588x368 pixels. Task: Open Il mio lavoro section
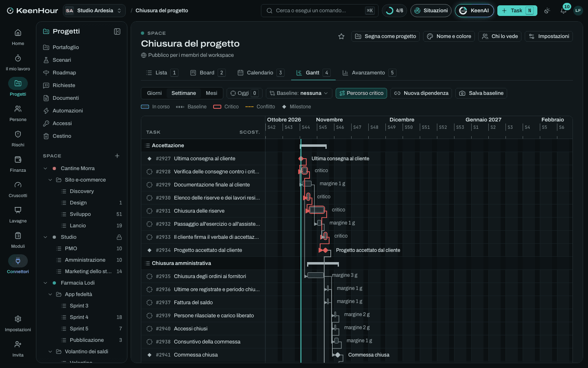point(18,62)
